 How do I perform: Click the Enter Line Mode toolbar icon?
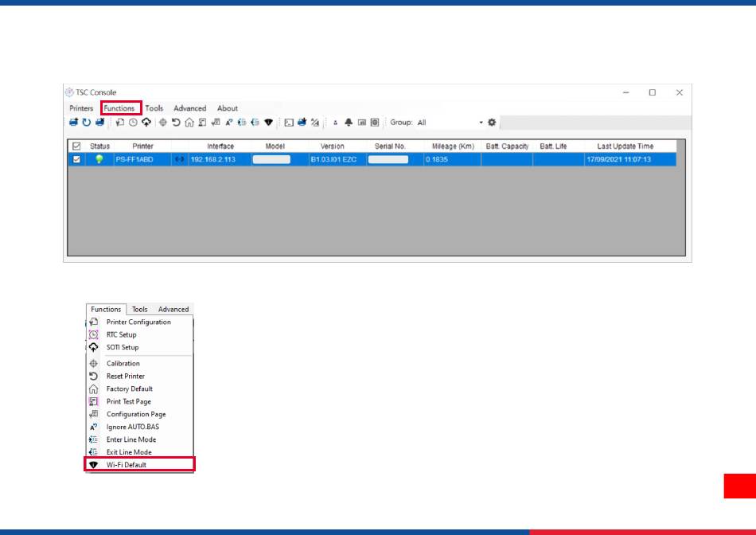pyautogui.click(x=242, y=123)
